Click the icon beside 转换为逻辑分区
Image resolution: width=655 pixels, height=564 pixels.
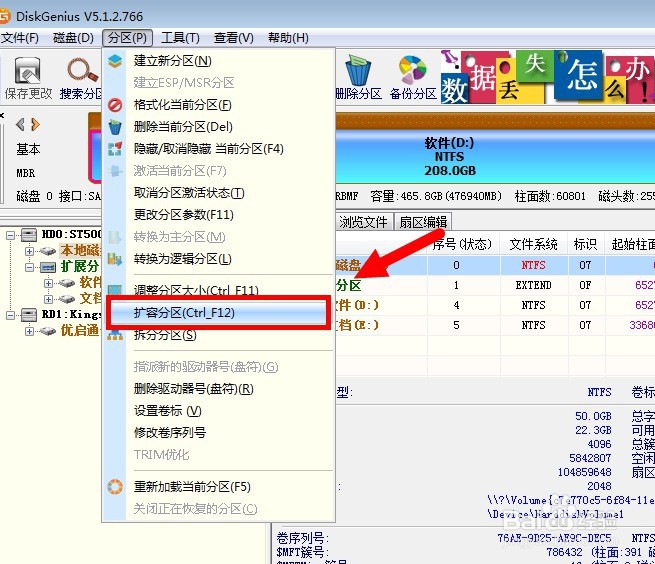[115, 259]
